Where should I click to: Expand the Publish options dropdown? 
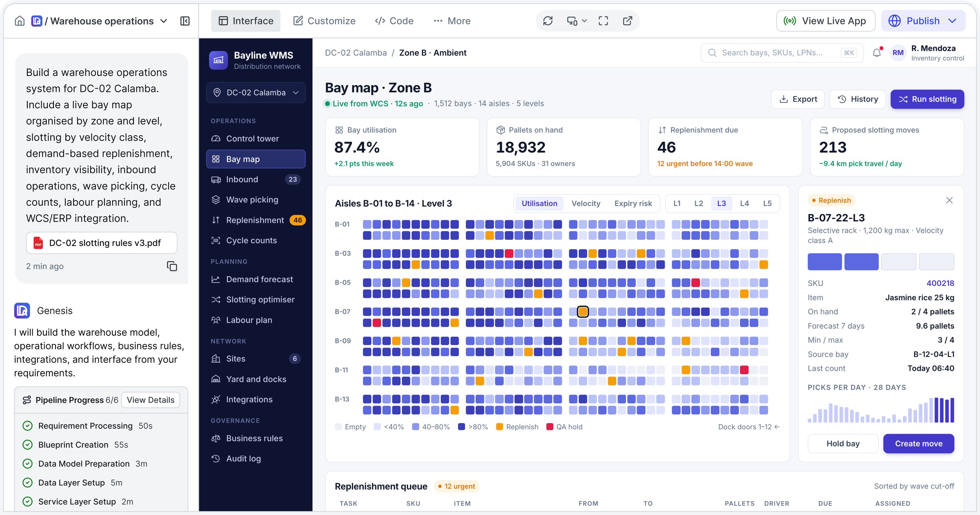(x=952, y=21)
